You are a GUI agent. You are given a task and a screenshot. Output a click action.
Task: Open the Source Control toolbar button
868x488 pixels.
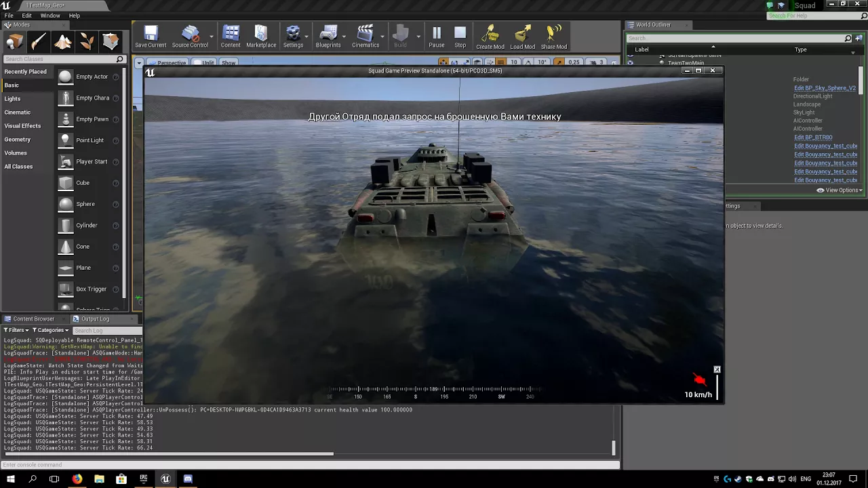click(x=190, y=37)
